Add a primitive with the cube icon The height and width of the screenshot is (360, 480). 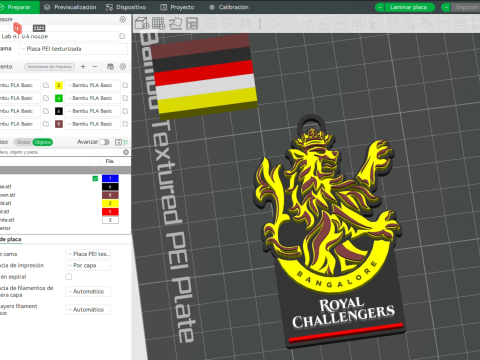point(142,23)
